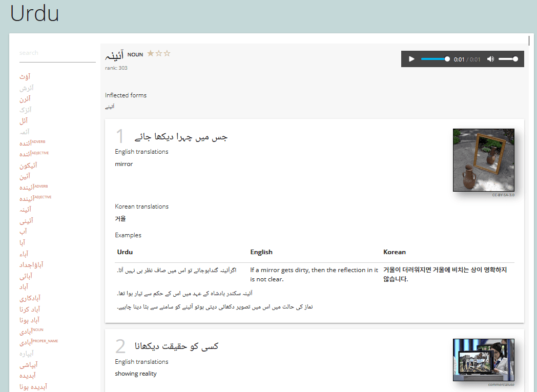Screen dimensions: 537x392
Task: Open the commercialuse attribution link
Action: 502,384
